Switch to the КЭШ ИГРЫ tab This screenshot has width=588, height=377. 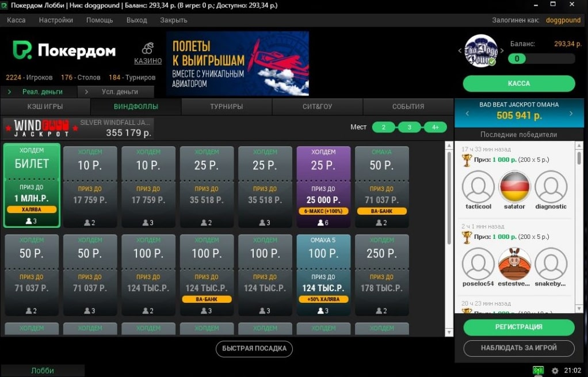click(x=45, y=106)
